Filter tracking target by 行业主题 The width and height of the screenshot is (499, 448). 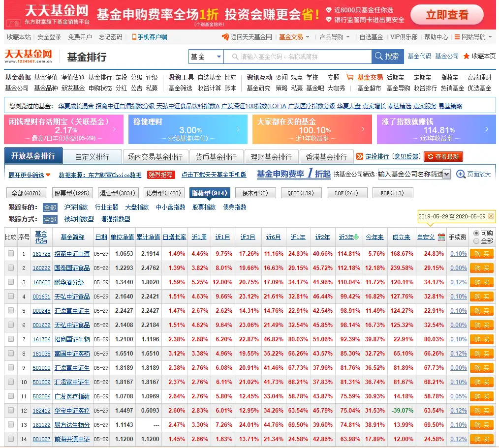(x=107, y=208)
